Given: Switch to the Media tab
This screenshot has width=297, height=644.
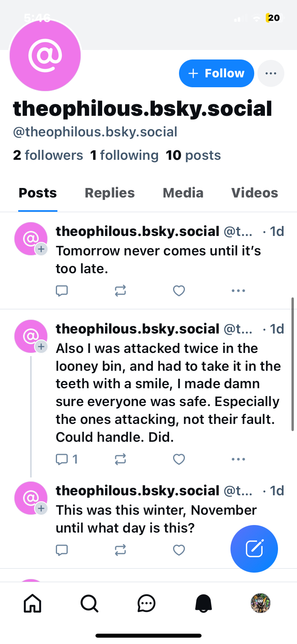Looking at the screenshot, I should (x=183, y=193).
